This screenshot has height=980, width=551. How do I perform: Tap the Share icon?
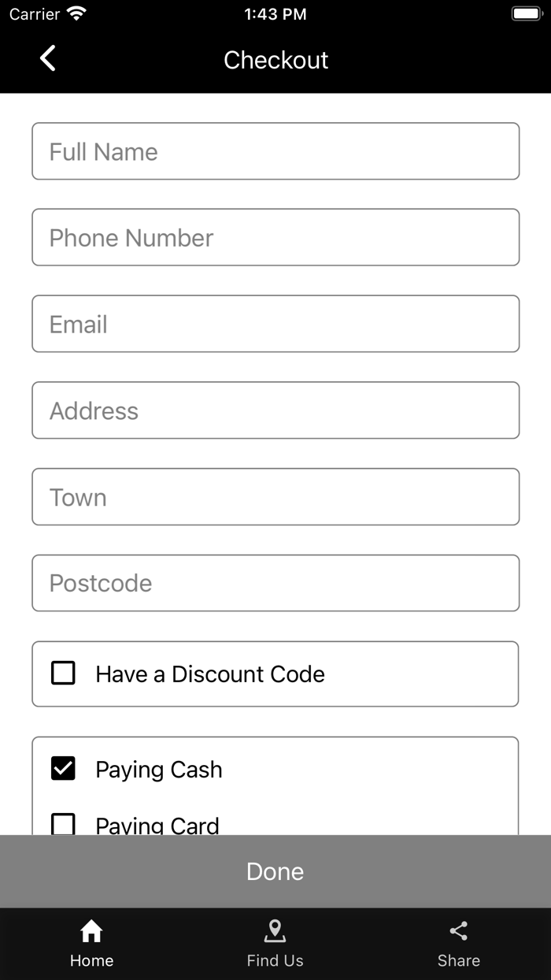(x=459, y=931)
